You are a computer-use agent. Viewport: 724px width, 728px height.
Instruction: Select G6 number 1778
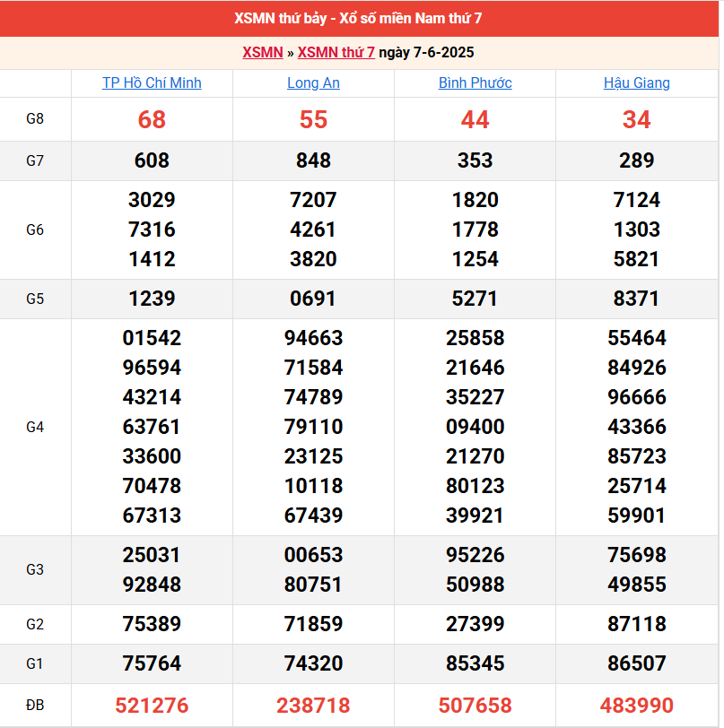point(475,230)
